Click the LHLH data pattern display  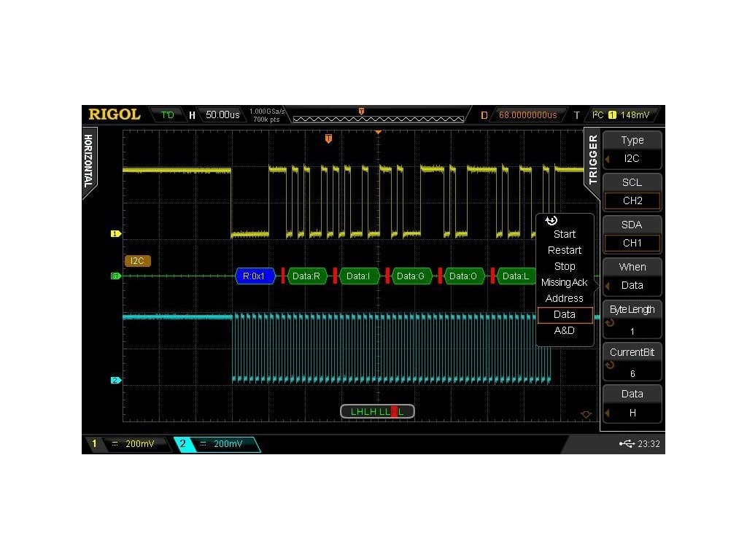(x=377, y=411)
